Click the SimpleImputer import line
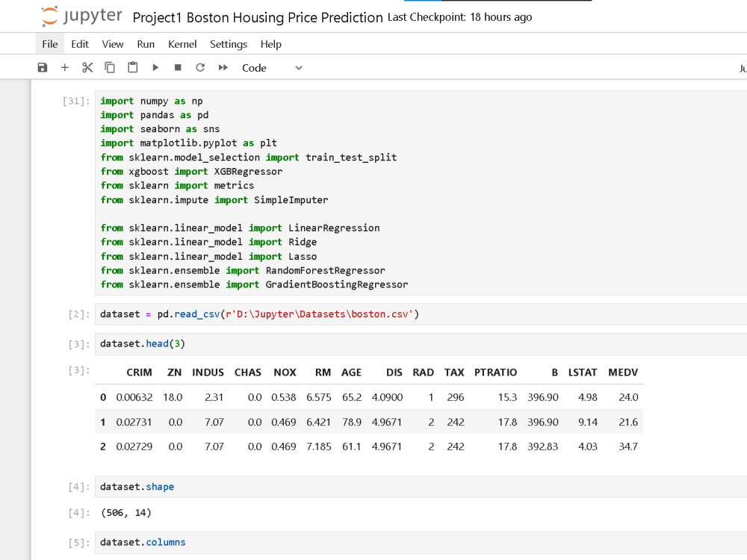The image size is (747, 560). (x=214, y=200)
